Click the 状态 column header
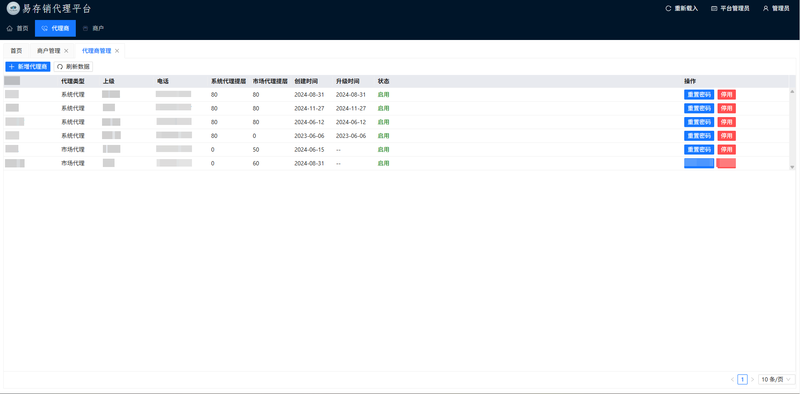The width and height of the screenshot is (800, 394). point(383,81)
